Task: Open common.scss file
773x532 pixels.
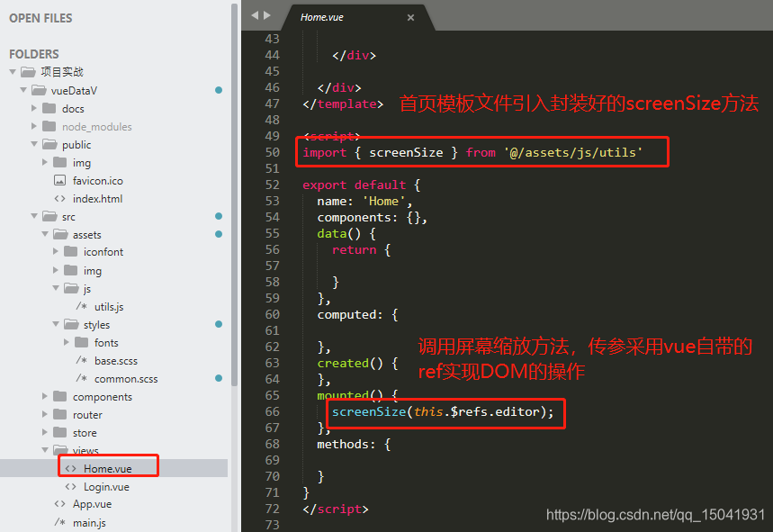Action: pyautogui.click(x=126, y=379)
